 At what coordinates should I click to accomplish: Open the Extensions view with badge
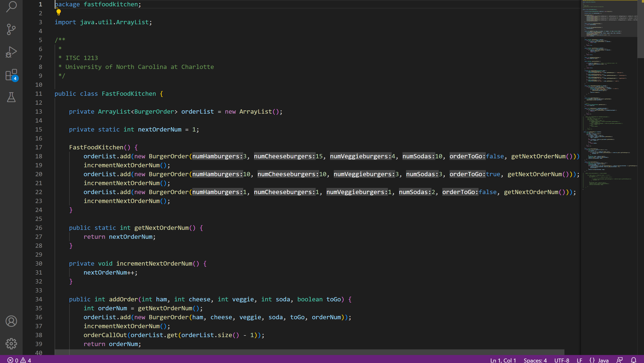click(11, 75)
